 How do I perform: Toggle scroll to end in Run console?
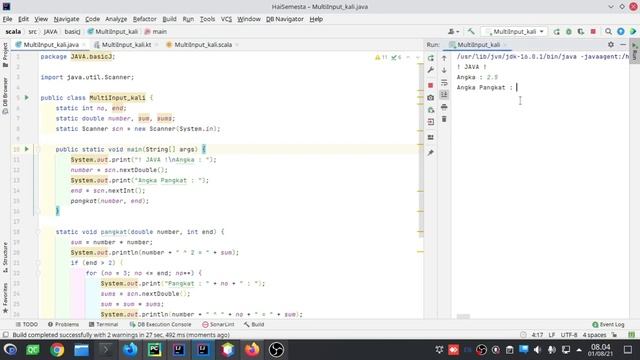pyautogui.click(x=444, y=95)
